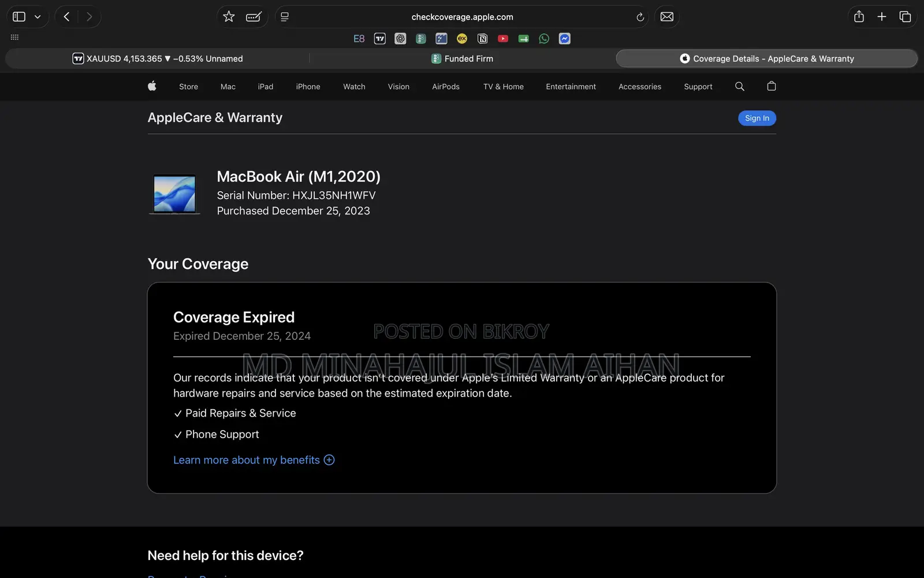Click the Need help for this device heading
The width and height of the screenshot is (924, 578).
(x=225, y=555)
